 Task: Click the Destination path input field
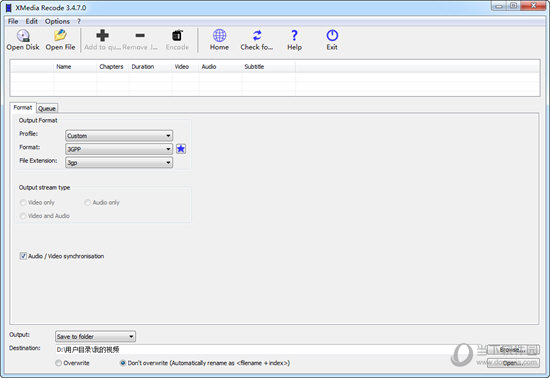click(x=270, y=350)
